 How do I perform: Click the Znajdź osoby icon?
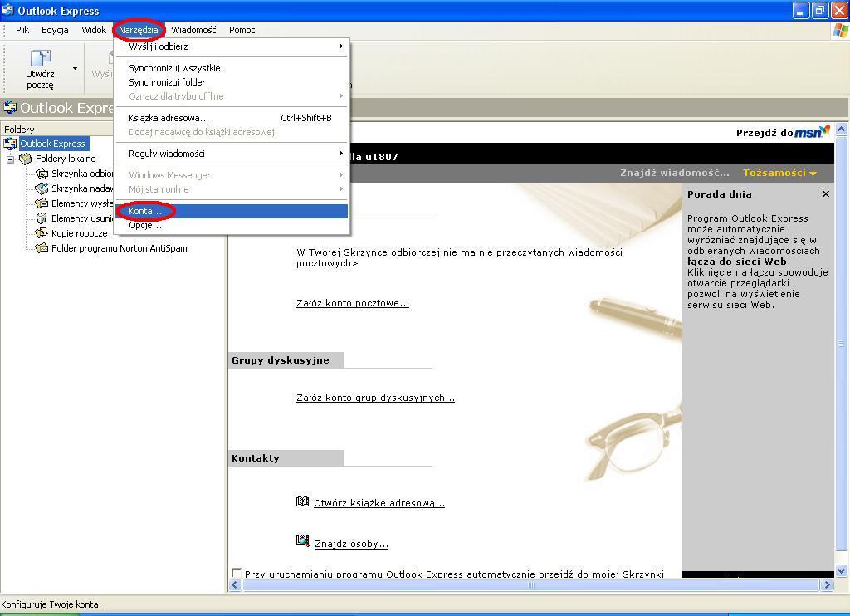[303, 541]
